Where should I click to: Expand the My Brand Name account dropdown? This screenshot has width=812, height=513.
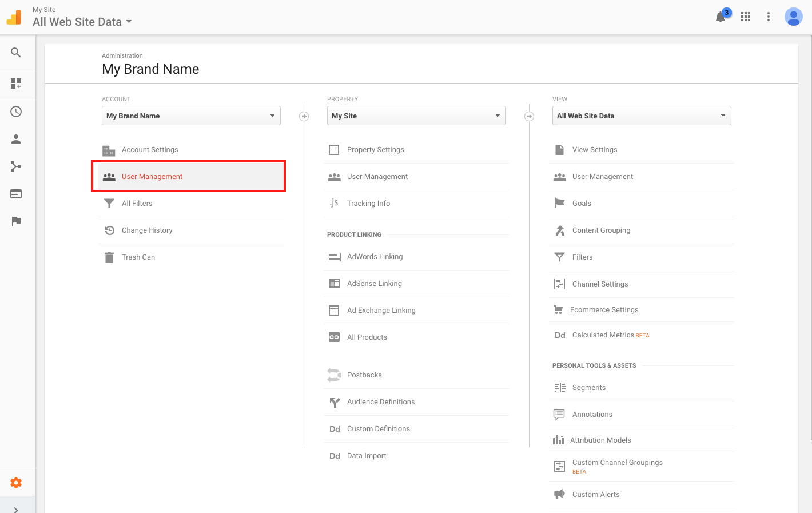tap(191, 116)
